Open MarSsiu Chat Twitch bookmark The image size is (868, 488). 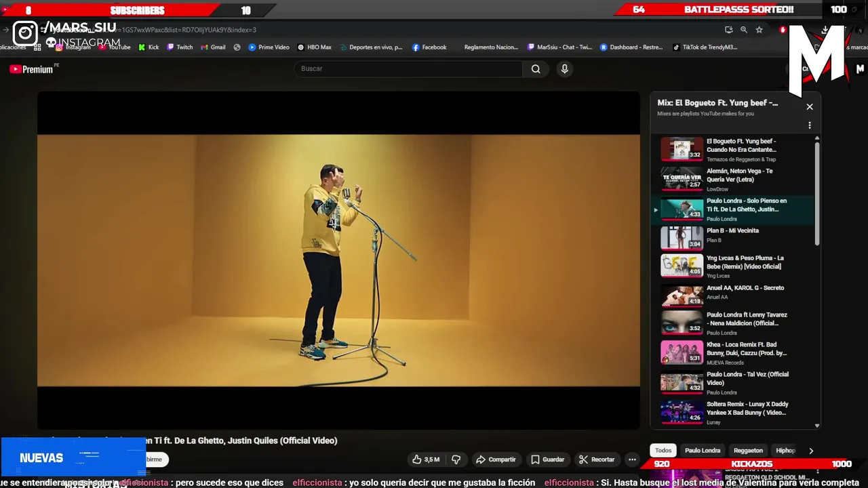pyautogui.click(x=559, y=47)
